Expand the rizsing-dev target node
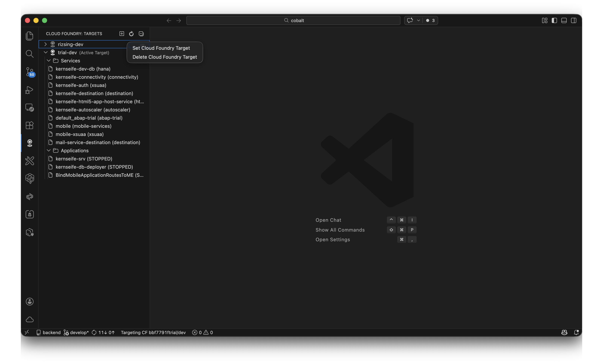The width and height of the screenshot is (603, 364). [x=45, y=44]
